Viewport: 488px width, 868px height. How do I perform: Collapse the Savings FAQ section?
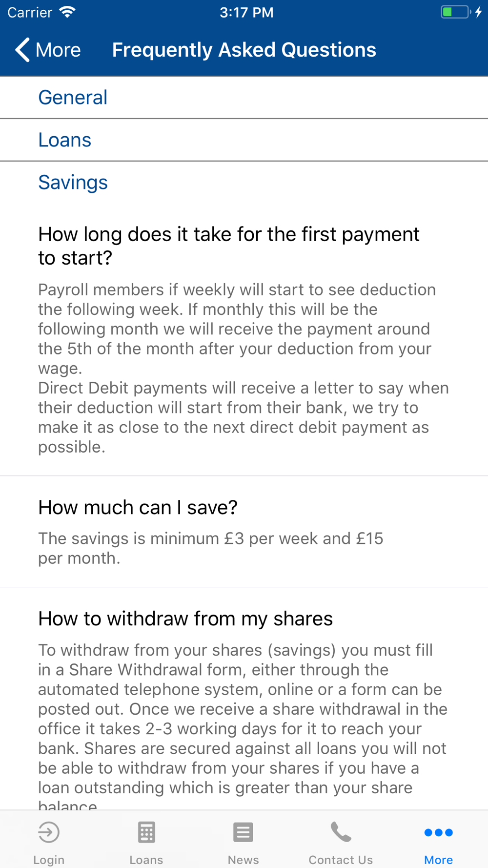pyautogui.click(x=244, y=183)
